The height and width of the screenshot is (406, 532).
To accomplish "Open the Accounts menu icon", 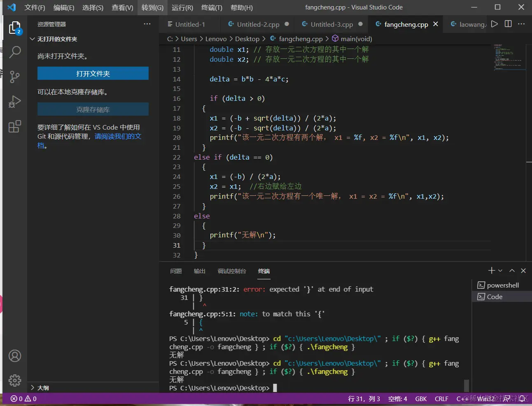I will [x=15, y=356].
